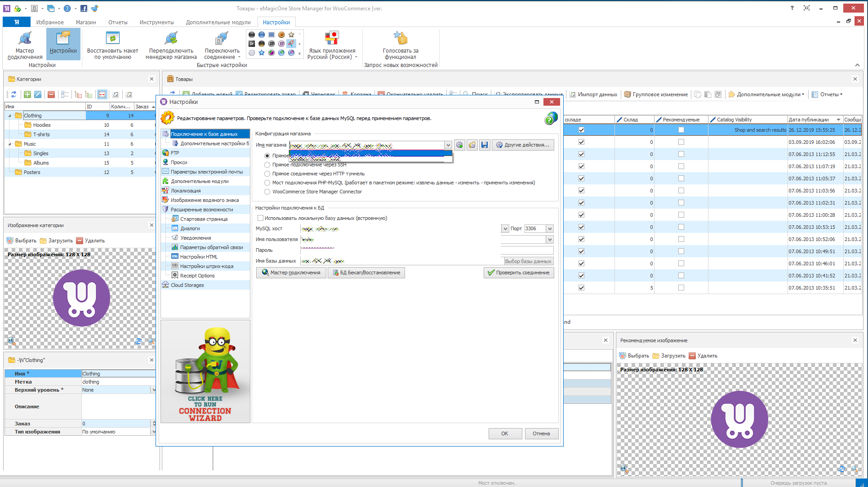Click the Connection Wizard mascot image
Image resolution: width=868 pixels, height=487 pixels.
tap(205, 371)
